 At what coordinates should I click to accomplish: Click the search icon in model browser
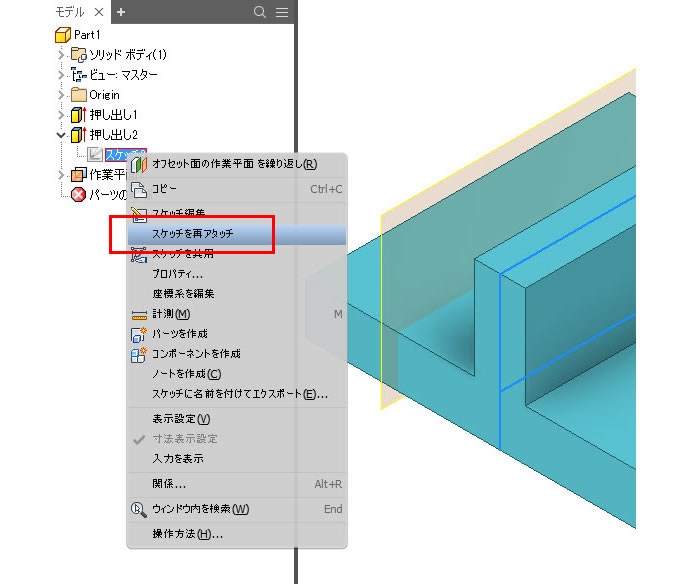260,12
